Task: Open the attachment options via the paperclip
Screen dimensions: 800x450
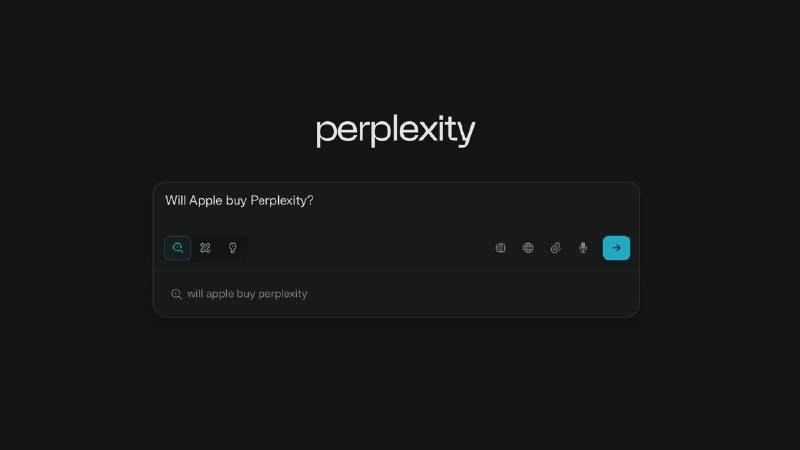Action: pos(556,248)
